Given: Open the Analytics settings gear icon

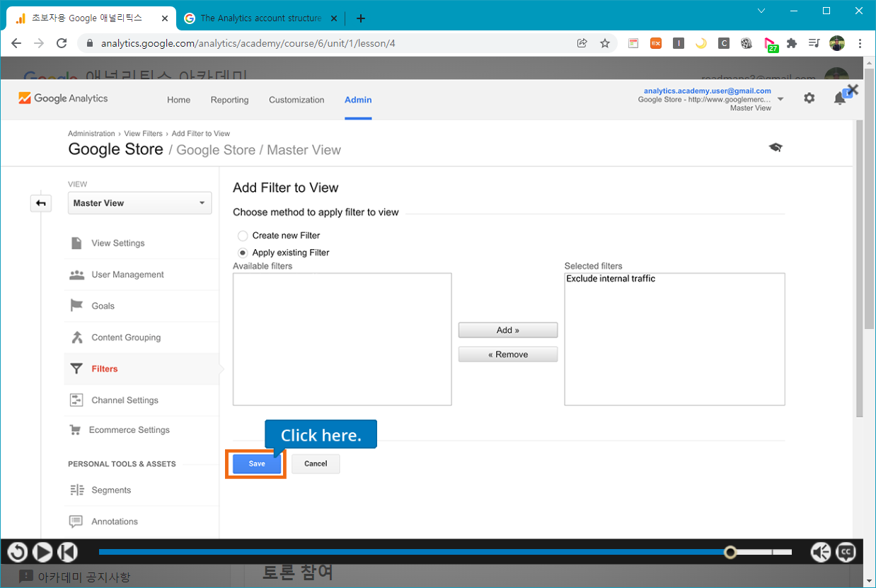Looking at the screenshot, I should (x=809, y=98).
